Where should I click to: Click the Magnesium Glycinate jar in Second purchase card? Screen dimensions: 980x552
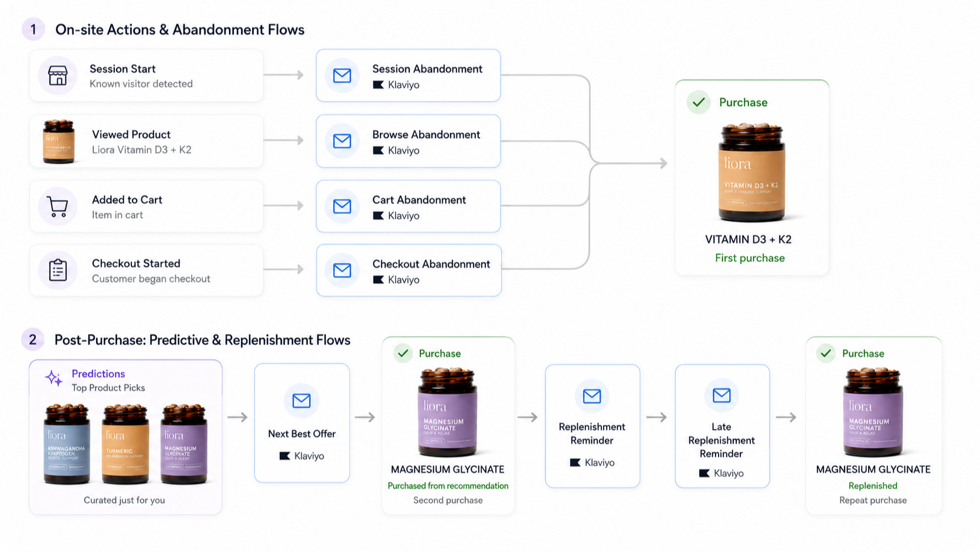tap(448, 412)
